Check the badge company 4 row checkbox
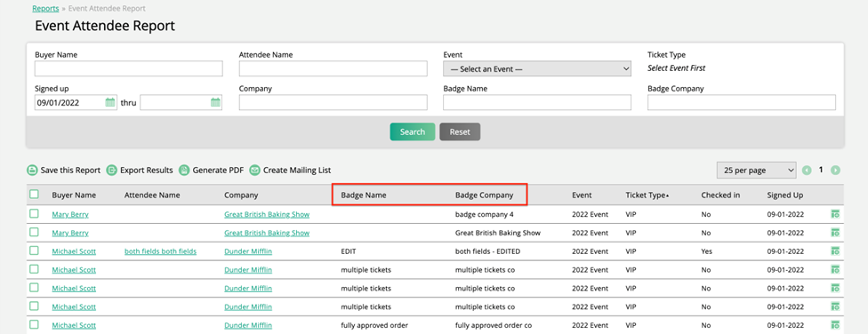868x334 pixels. point(35,213)
